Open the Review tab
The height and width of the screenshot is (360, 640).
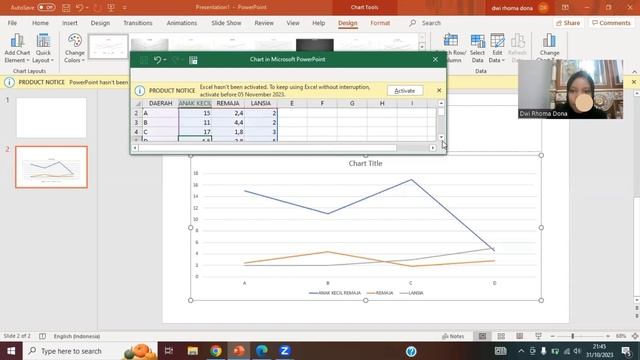coord(264,23)
